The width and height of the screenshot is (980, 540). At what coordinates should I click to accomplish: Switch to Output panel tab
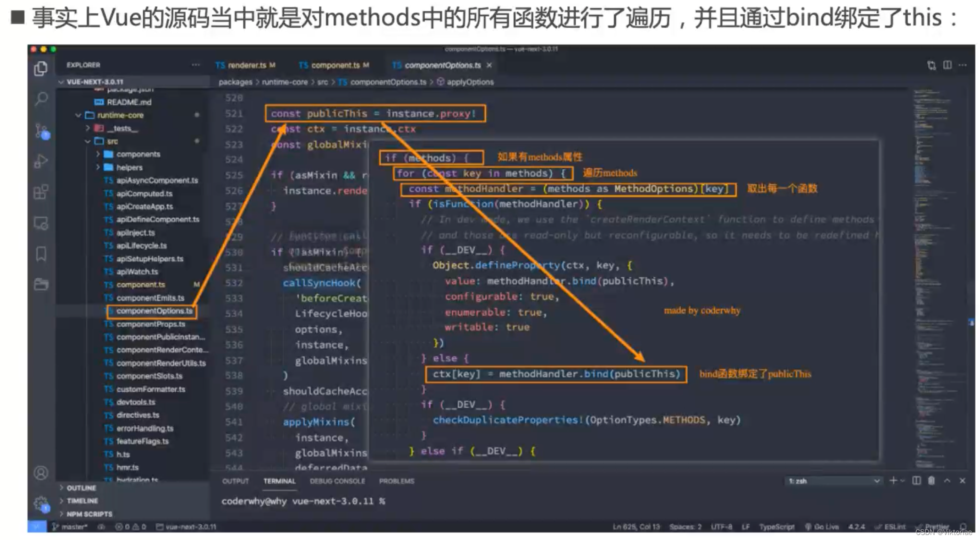(235, 481)
